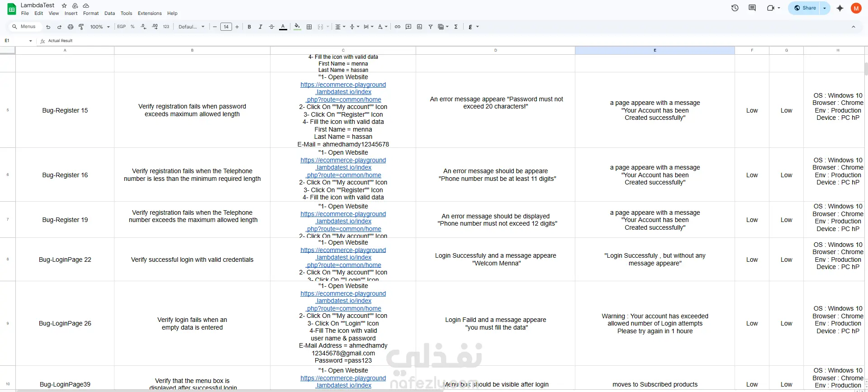The width and height of the screenshot is (868, 392).
Task: Toggle italic formatting
Action: coord(261,27)
